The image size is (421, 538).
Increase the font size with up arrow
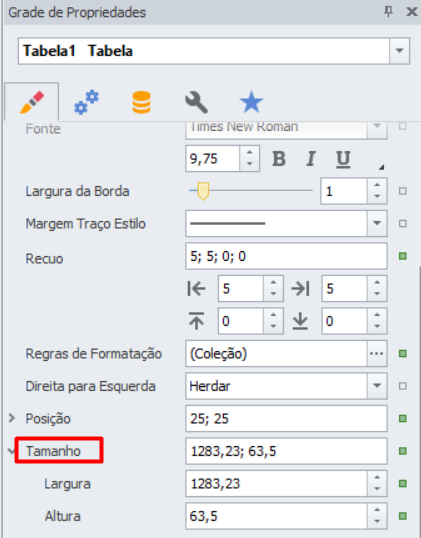click(249, 152)
